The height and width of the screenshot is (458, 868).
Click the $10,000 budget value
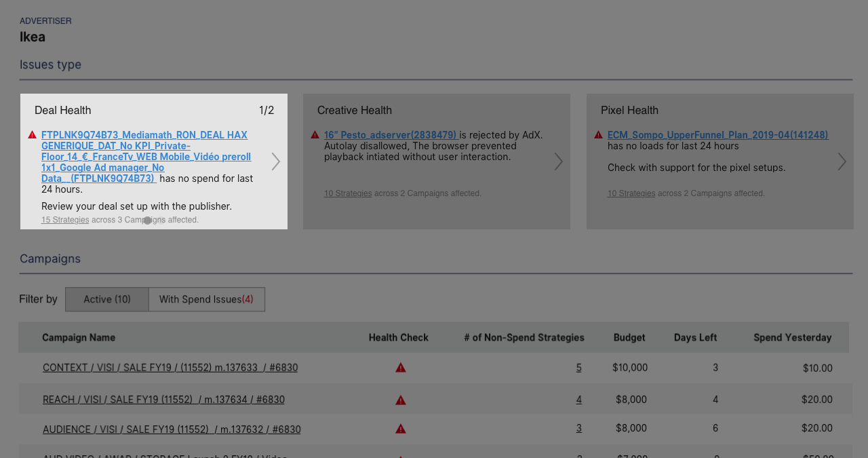click(x=630, y=368)
